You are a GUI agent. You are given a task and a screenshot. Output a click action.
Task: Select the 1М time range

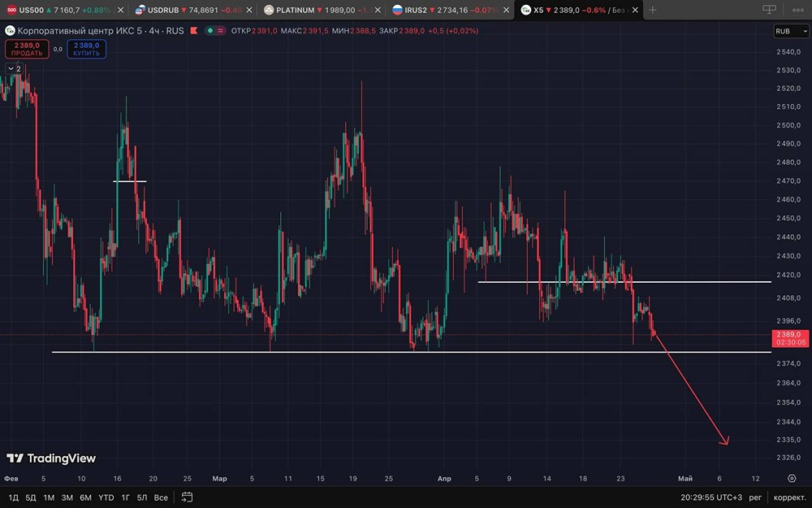click(x=49, y=497)
